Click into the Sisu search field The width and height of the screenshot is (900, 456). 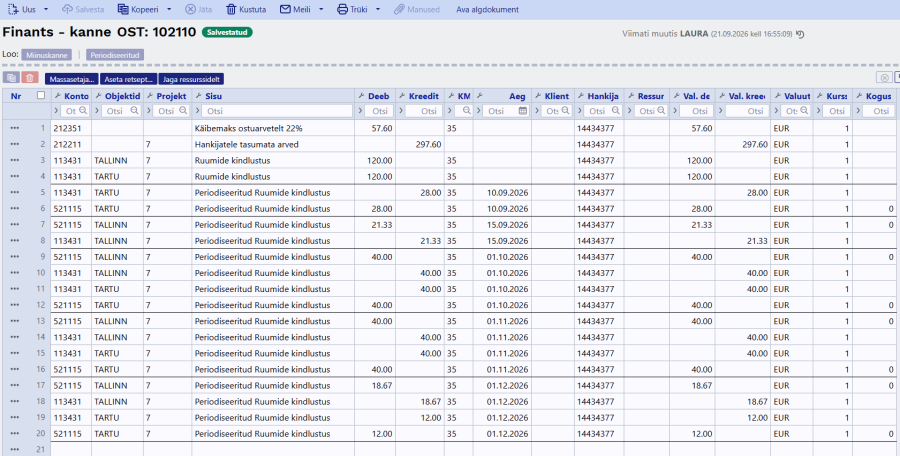pyautogui.click(x=278, y=111)
